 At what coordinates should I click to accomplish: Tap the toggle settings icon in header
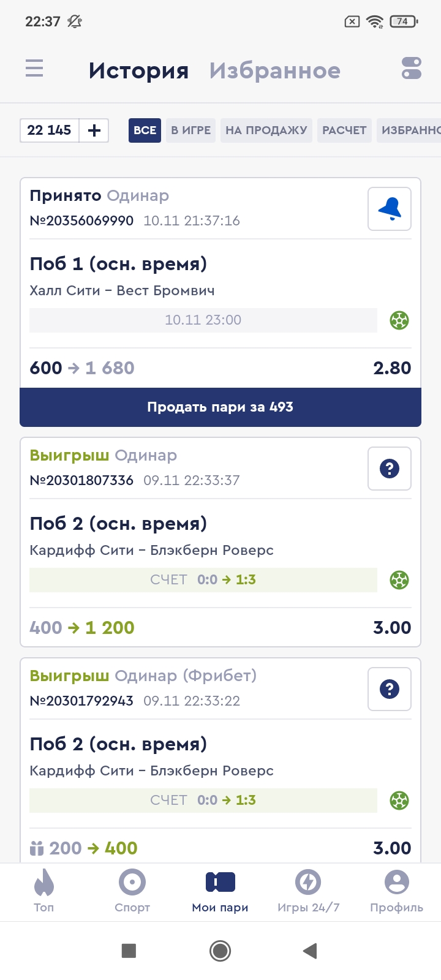pos(411,69)
